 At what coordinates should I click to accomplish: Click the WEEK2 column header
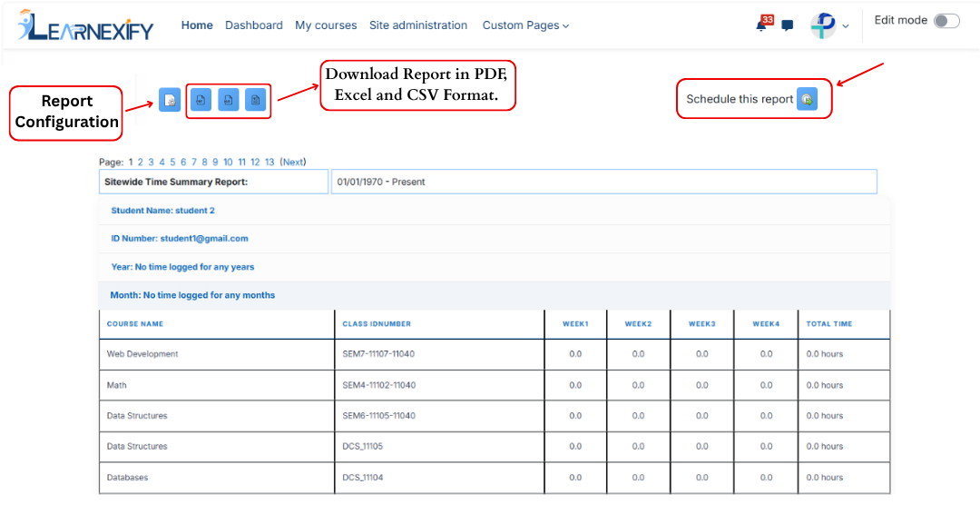click(638, 324)
